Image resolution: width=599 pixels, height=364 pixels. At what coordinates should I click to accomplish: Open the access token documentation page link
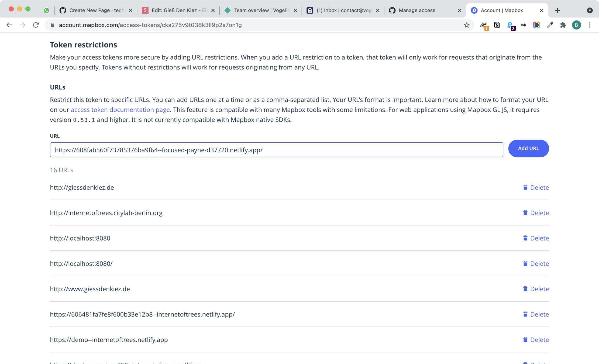tap(120, 110)
